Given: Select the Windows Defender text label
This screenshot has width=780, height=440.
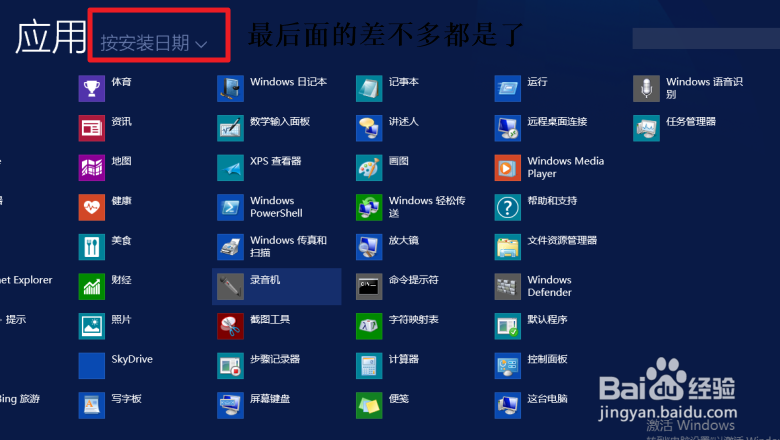Looking at the screenshot, I should [550, 286].
